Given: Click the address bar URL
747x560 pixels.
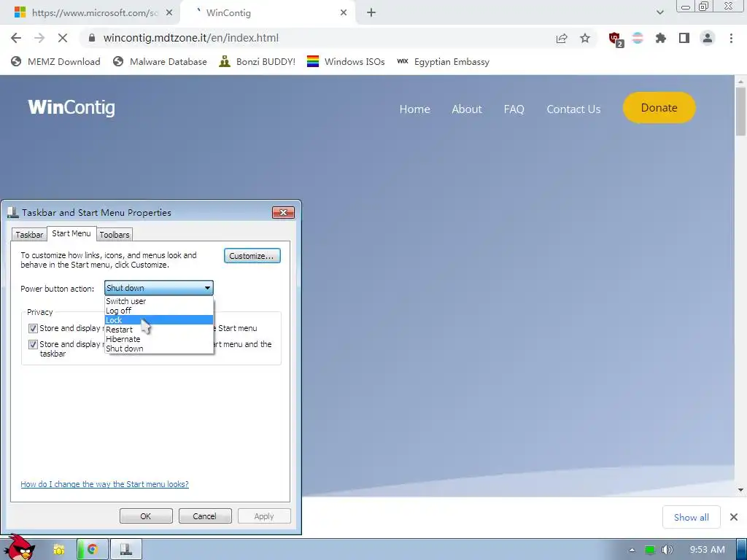Looking at the screenshot, I should pos(190,38).
